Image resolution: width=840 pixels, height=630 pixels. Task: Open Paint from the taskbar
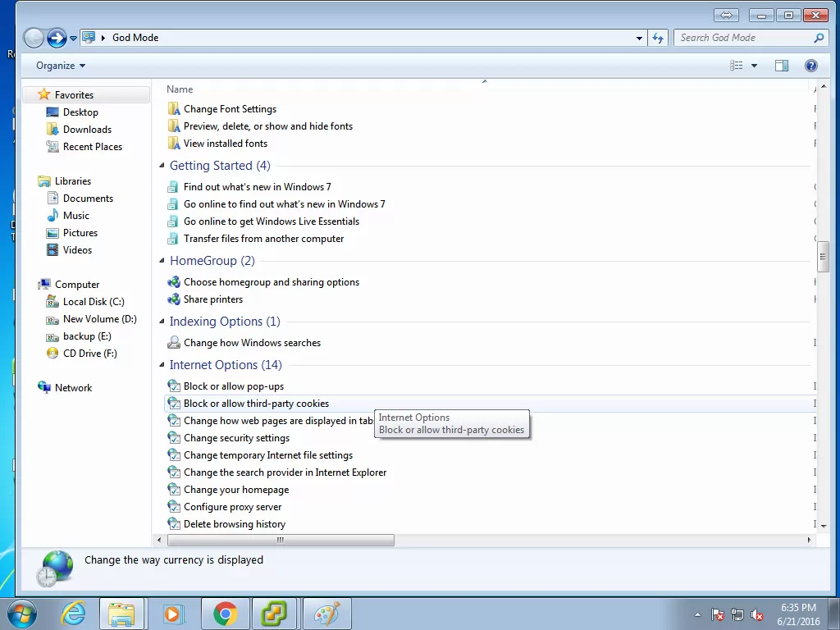(x=327, y=614)
